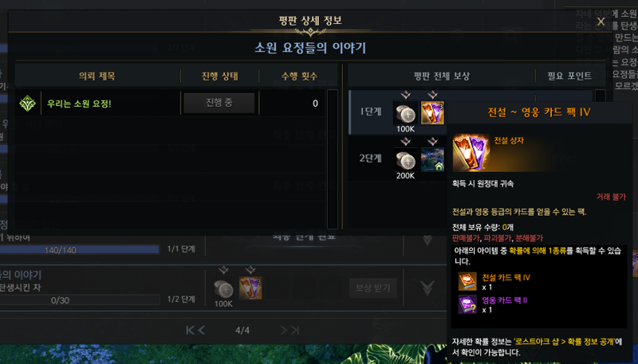Viewport: 638px width, 364px height.
Task: Click the silver coin 100K reward in stage 1
Action: click(x=405, y=113)
